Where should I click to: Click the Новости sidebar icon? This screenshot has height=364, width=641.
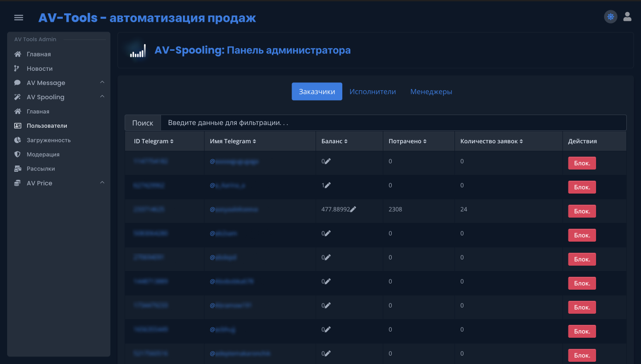[x=17, y=68]
